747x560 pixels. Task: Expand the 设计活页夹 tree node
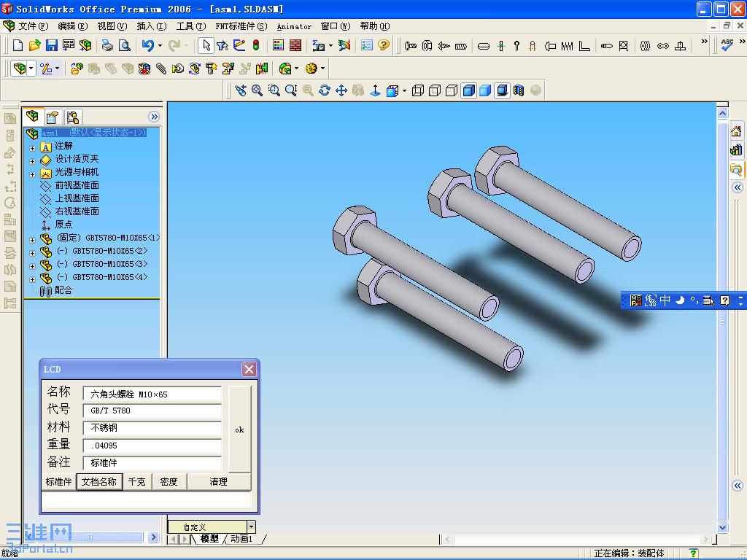[x=32, y=161]
